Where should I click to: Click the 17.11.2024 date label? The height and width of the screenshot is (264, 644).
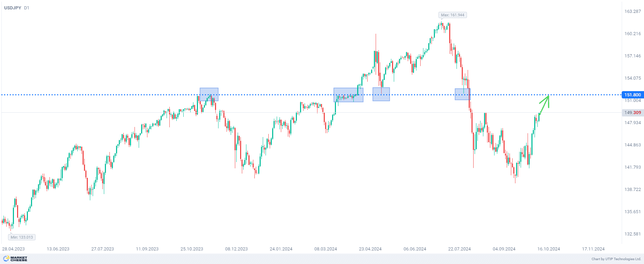pos(593,249)
